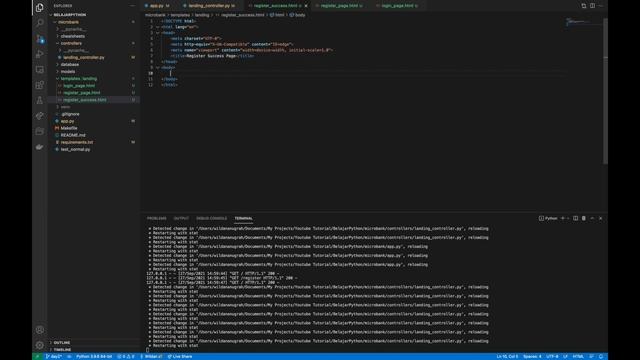This screenshot has width=640, height=360.
Task: Fold the head tag on line 3
Action: 158,33
